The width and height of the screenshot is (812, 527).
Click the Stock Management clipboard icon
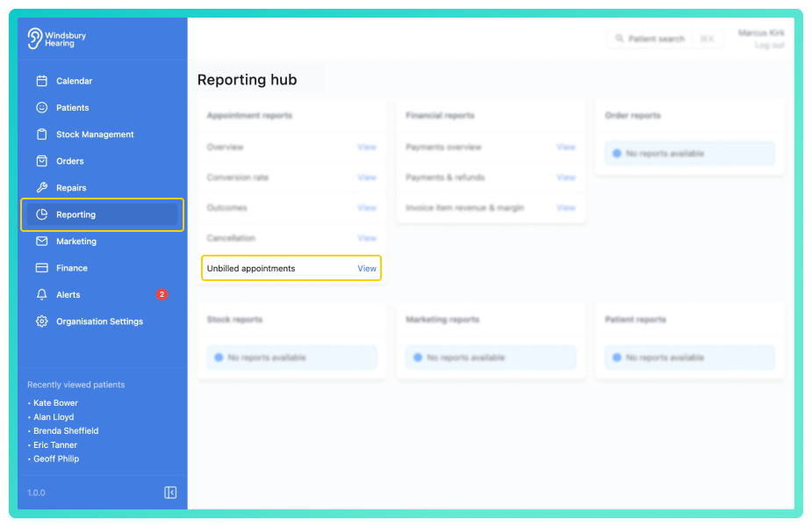tap(42, 134)
